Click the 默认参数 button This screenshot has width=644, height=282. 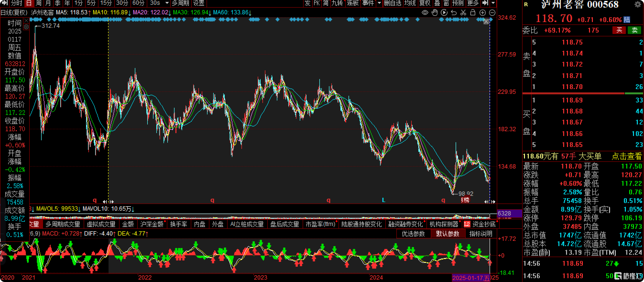coord(448,234)
